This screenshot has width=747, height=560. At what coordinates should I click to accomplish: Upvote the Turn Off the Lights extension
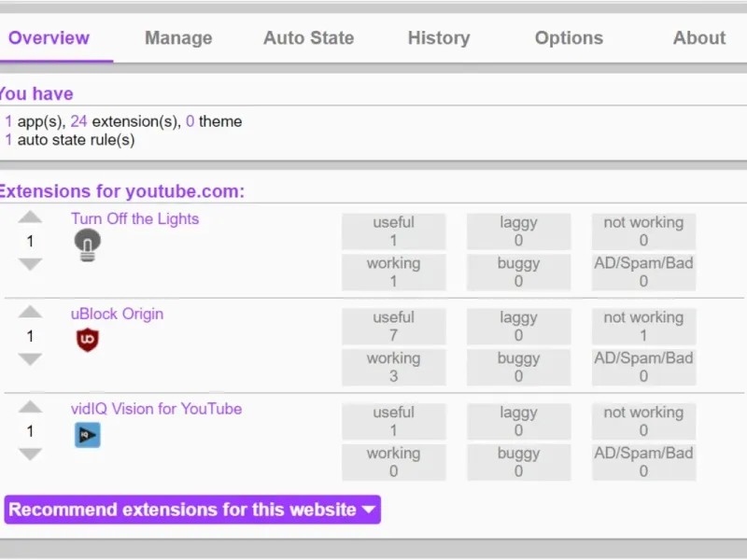(x=31, y=217)
